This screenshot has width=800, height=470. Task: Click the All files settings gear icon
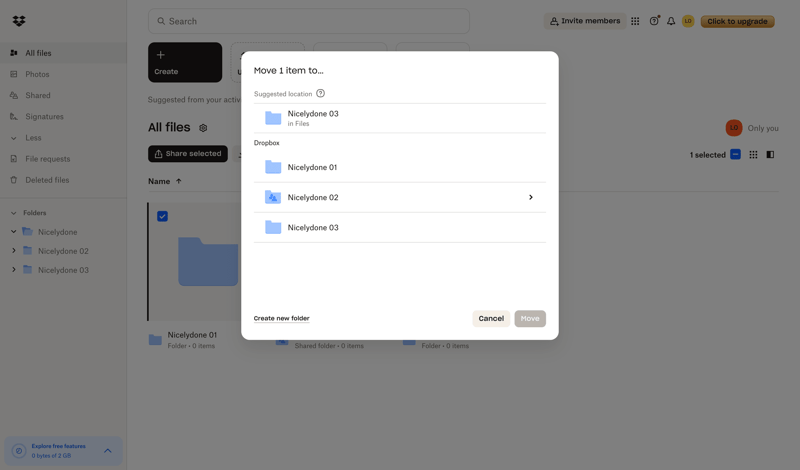[203, 128]
